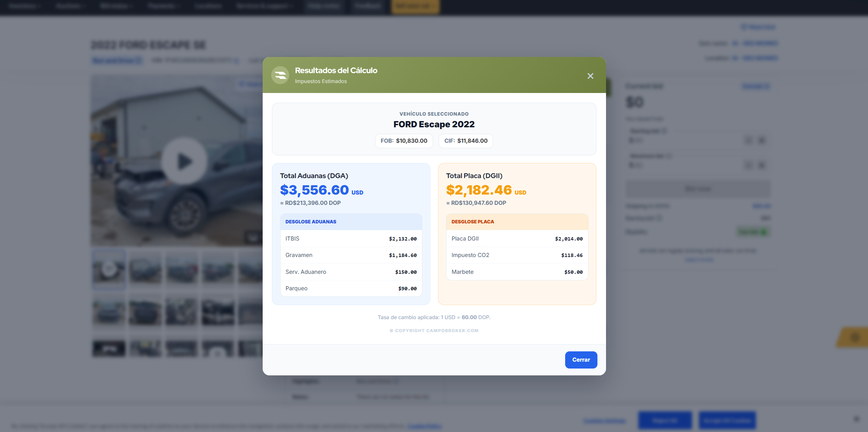868x432 pixels.
Task: Click the Resultados del Cálculo title
Action: point(336,70)
